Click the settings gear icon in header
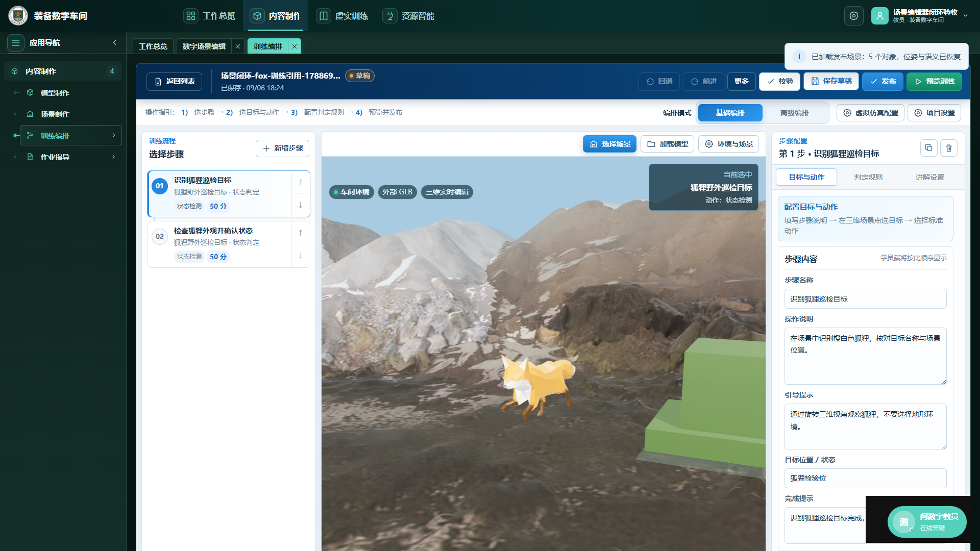Viewport: 980px width, 551px height. [x=854, y=16]
